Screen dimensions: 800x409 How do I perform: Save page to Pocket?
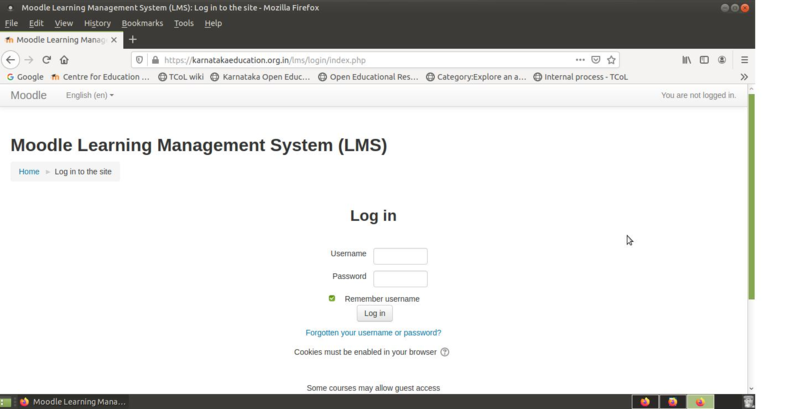click(595, 60)
